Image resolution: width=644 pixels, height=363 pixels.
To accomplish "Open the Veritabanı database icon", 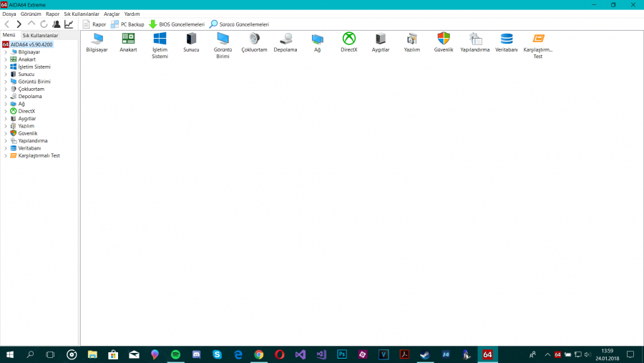I will (x=507, y=39).
